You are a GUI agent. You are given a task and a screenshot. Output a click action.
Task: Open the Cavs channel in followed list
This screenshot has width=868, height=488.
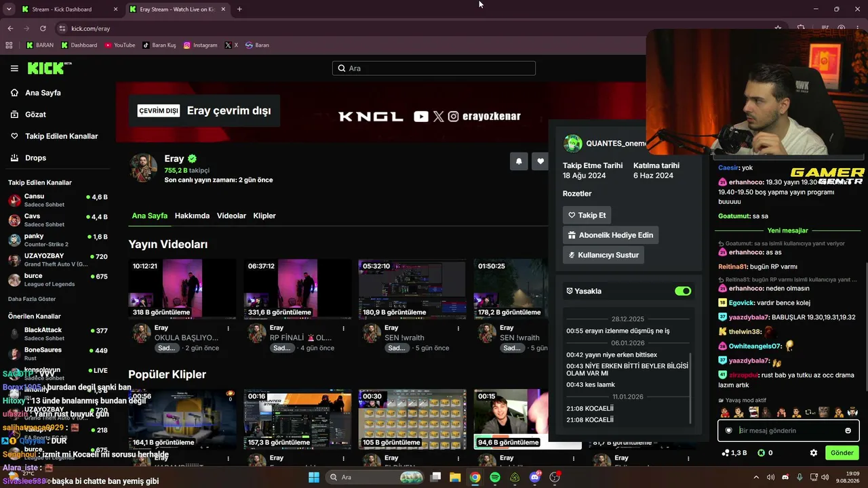coord(58,220)
